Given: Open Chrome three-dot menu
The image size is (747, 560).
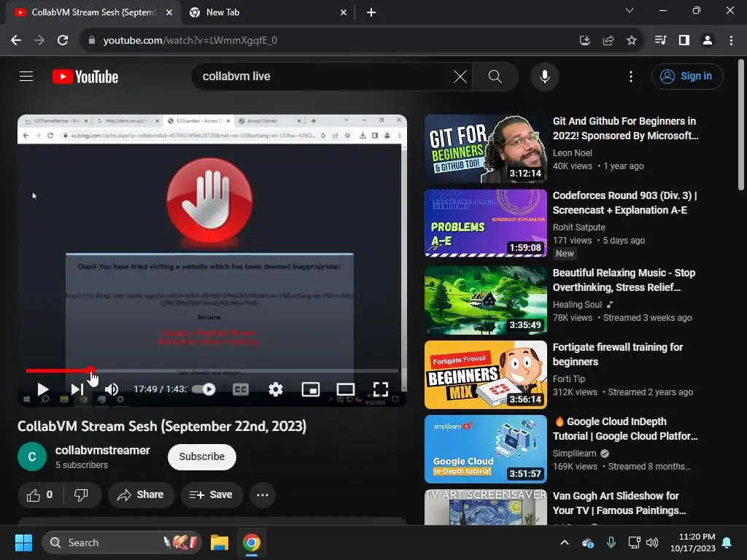Looking at the screenshot, I should [731, 40].
